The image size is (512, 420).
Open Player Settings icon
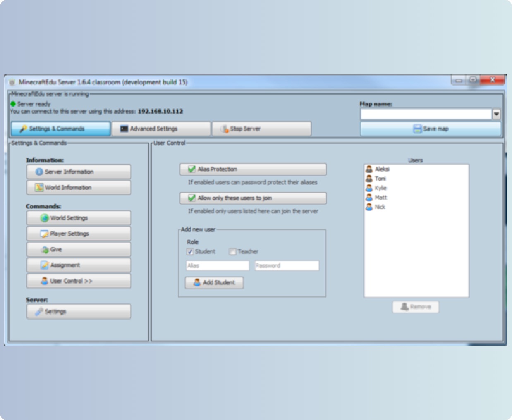tap(44, 234)
